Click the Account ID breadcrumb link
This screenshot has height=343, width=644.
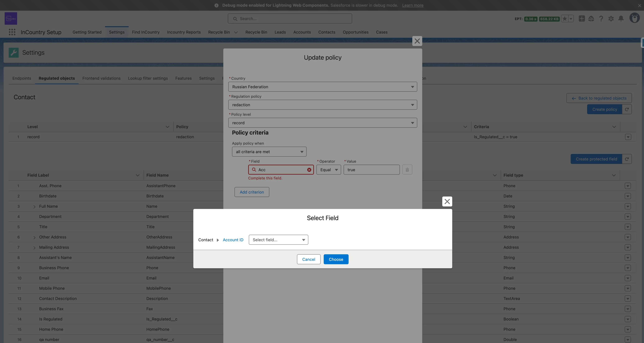point(233,240)
